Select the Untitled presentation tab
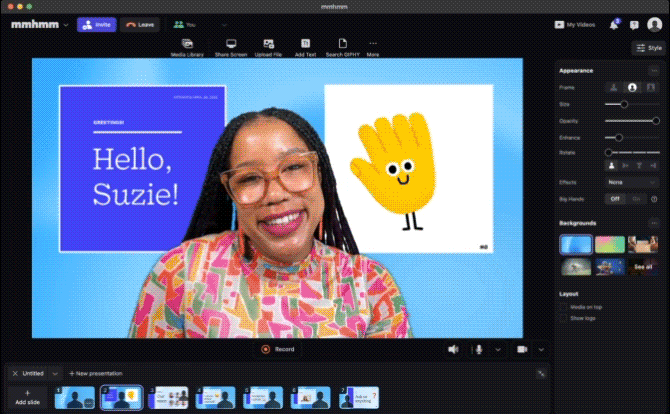 pyautogui.click(x=33, y=374)
